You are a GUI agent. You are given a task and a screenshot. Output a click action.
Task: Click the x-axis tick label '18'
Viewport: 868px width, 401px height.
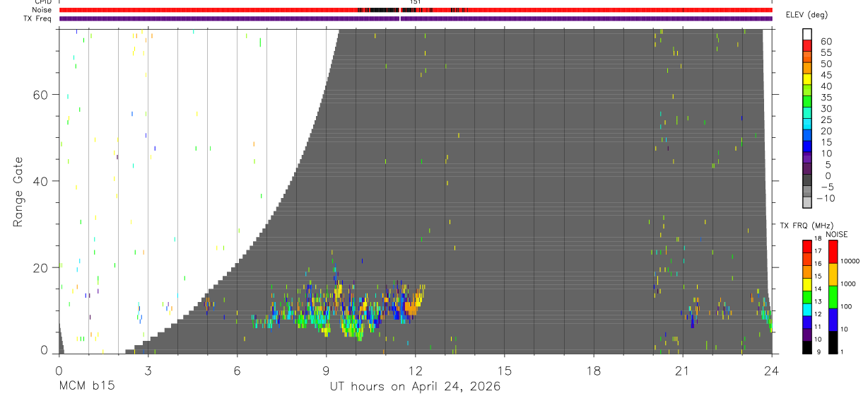coord(593,370)
